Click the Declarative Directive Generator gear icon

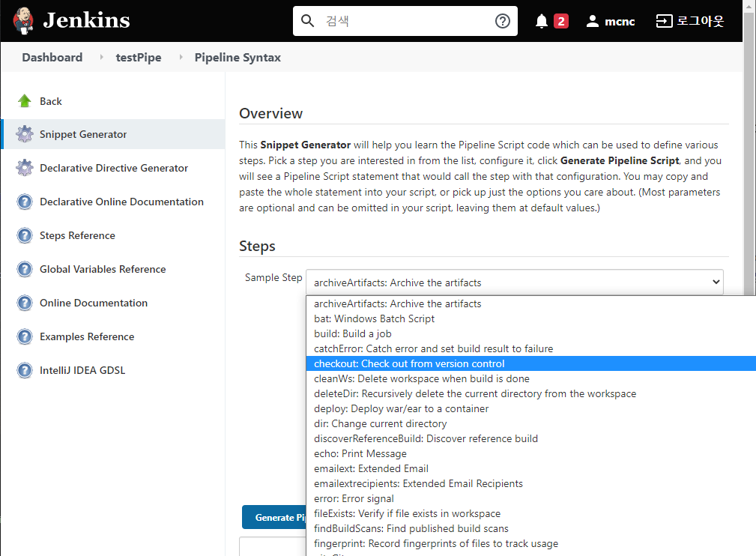[25, 168]
